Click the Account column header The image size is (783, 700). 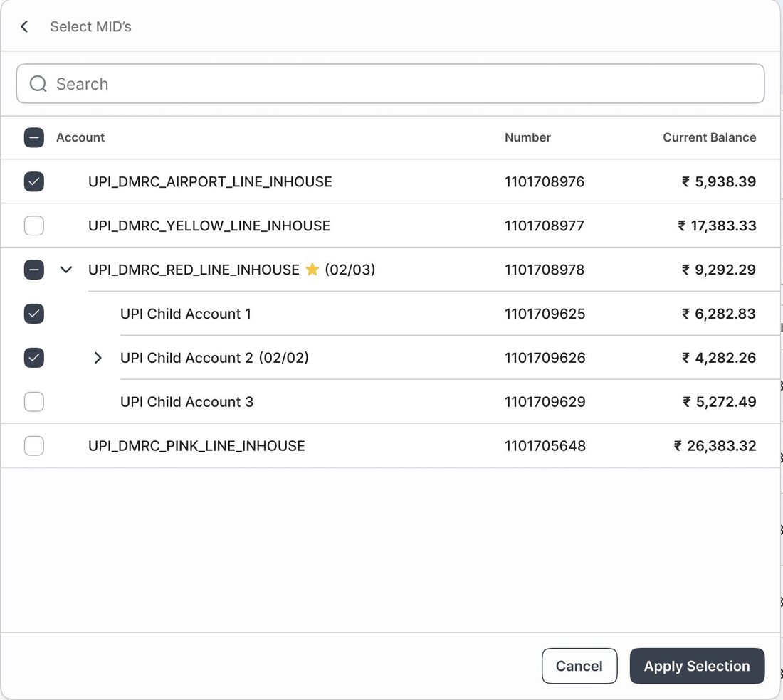click(x=80, y=138)
